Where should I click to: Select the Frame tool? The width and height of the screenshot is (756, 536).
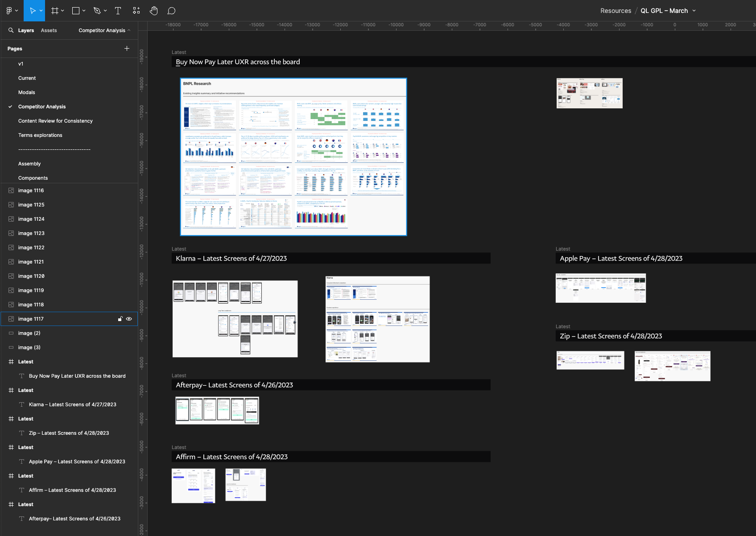(x=55, y=11)
